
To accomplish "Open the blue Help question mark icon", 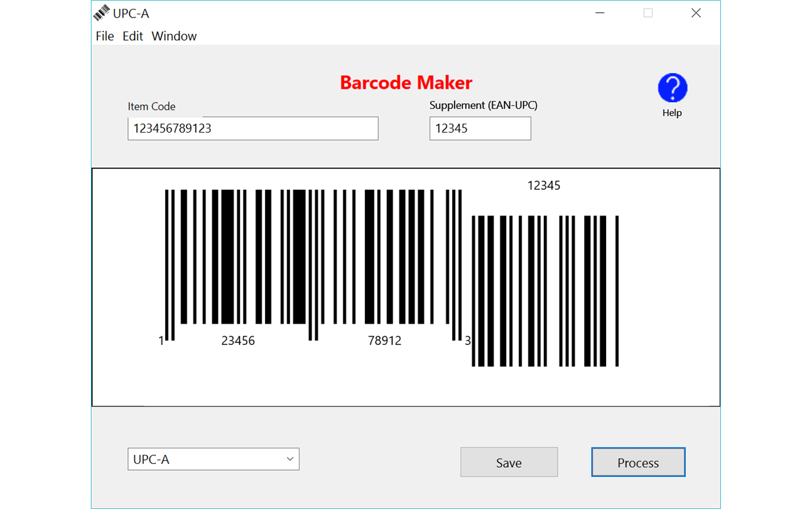I will (x=672, y=88).
